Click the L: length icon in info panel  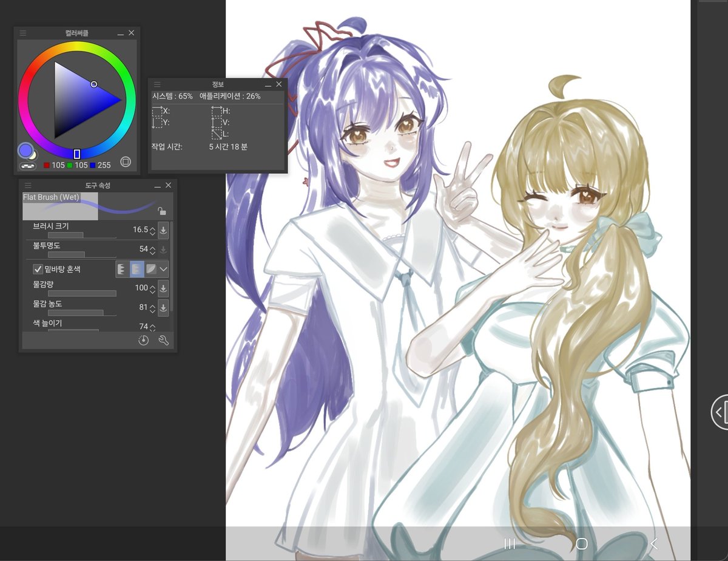click(217, 134)
